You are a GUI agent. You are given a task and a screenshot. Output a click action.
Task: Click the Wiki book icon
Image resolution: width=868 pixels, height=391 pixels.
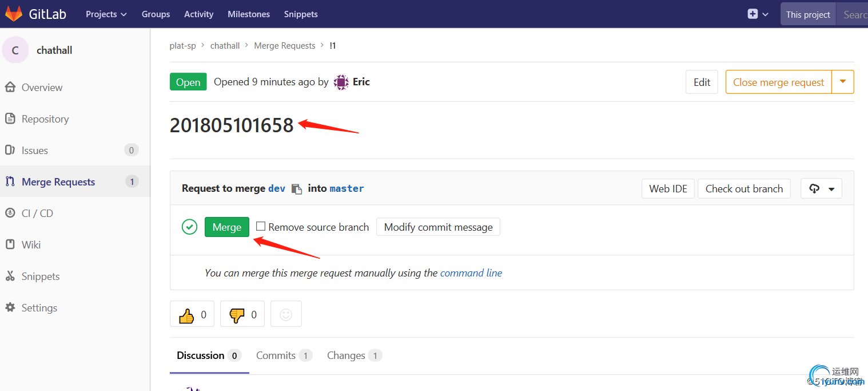point(10,244)
